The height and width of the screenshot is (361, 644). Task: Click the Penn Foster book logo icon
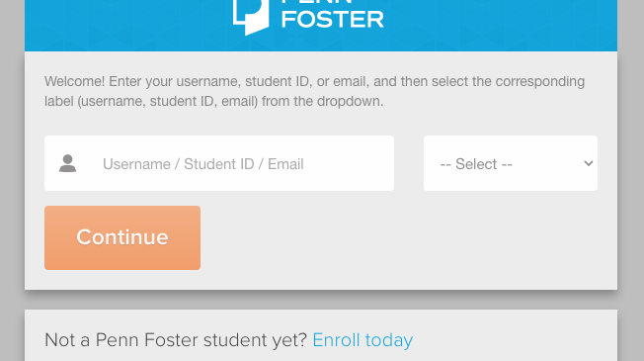[251, 17]
